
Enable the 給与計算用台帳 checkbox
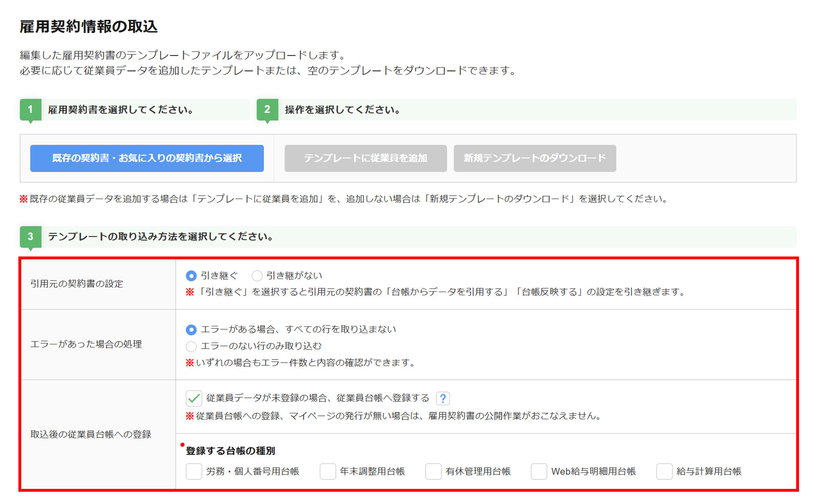coord(664,471)
